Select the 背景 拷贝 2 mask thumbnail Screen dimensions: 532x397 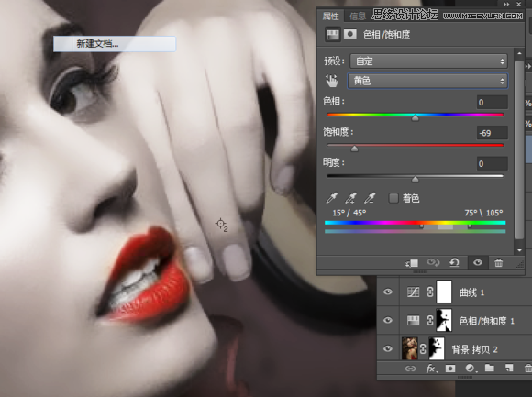(x=437, y=348)
